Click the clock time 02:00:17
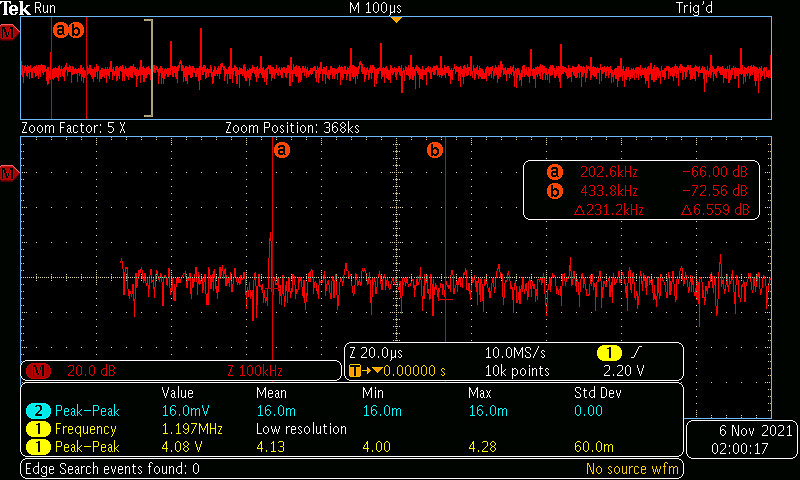The width and height of the screenshot is (800, 480). pyautogui.click(x=740, y=449)
